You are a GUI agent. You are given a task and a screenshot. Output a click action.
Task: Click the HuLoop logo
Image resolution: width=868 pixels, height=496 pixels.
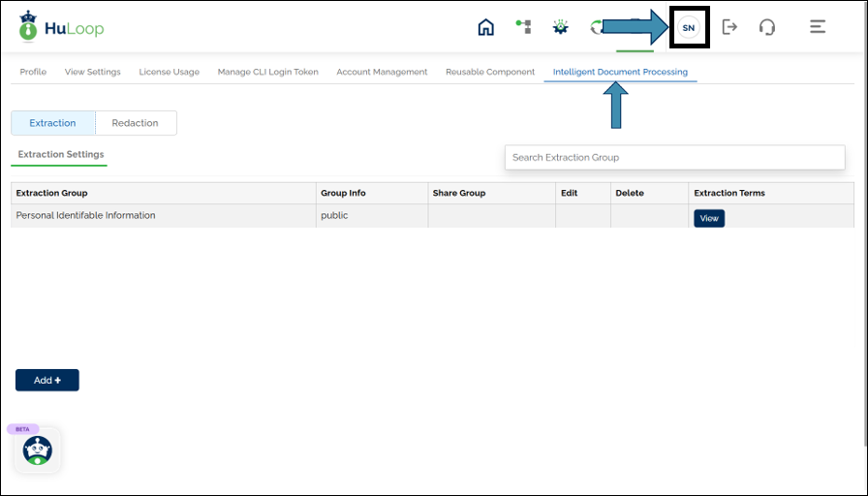[60, 27]
